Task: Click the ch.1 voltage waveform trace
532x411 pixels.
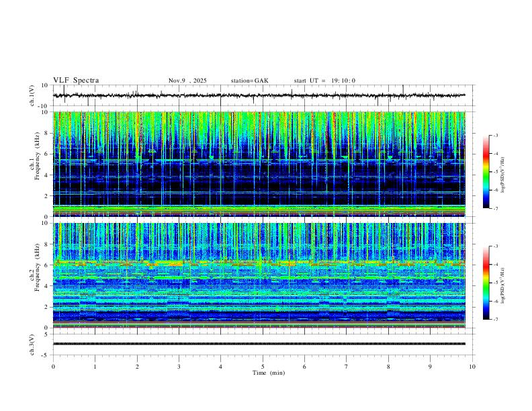Action: tap(259, 95)
